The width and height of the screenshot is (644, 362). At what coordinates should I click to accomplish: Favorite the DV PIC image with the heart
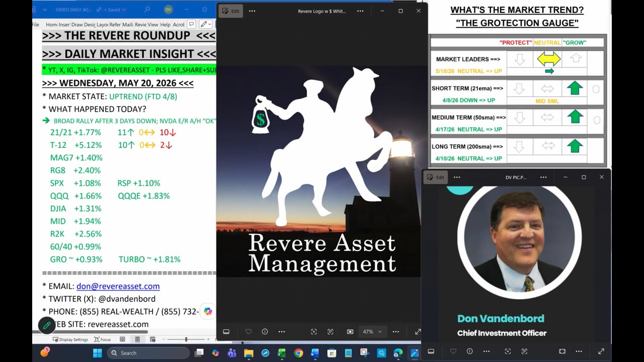pos(453,351)
